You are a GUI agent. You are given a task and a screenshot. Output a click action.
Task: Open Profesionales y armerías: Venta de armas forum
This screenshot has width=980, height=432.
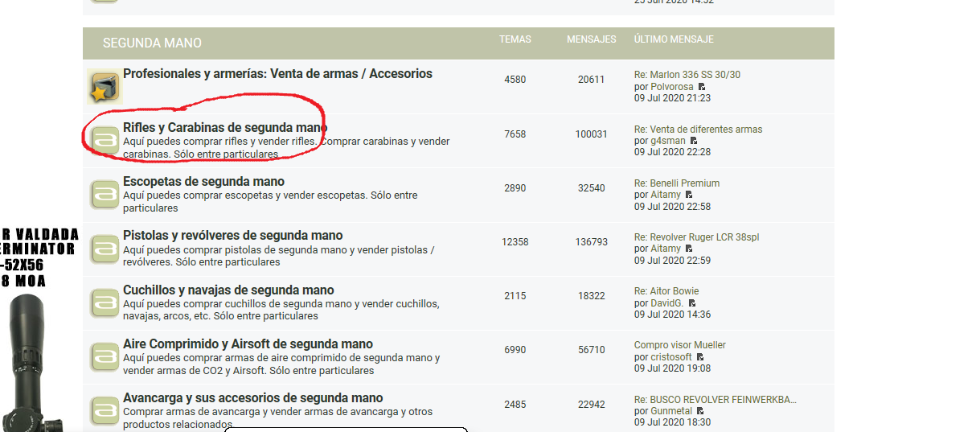tap(277, 74)
